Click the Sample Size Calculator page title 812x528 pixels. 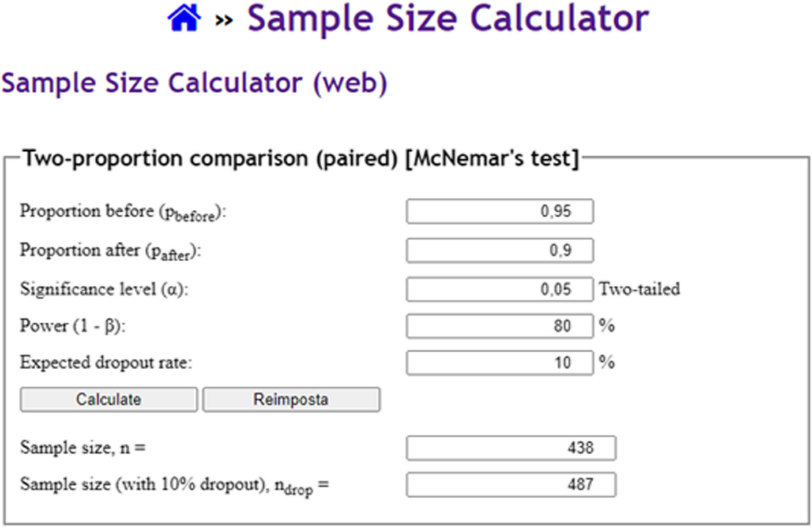pyautogui.click(x=448, y=19)
